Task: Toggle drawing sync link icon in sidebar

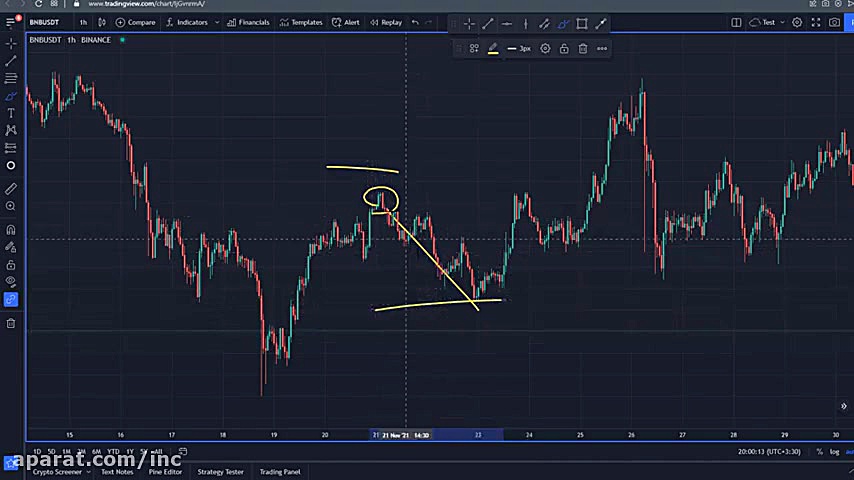Action: click(11, 300)
